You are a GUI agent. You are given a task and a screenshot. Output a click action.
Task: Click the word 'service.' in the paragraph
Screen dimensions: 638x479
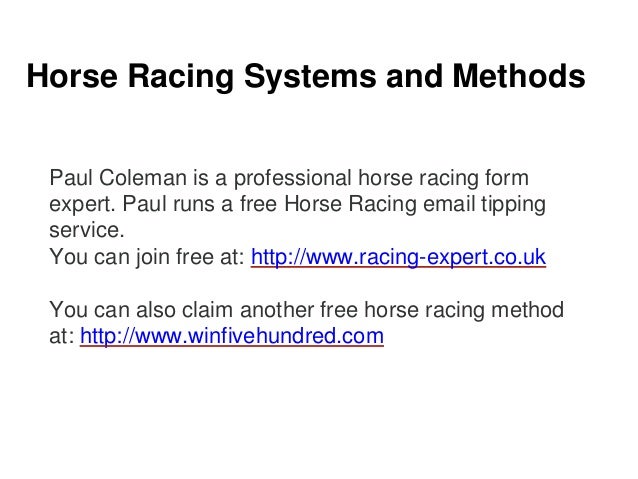point(87,230)
